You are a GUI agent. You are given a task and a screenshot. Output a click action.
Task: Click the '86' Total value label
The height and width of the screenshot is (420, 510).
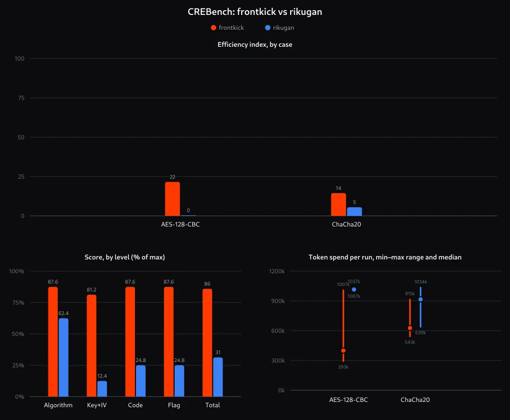(207, 284)
